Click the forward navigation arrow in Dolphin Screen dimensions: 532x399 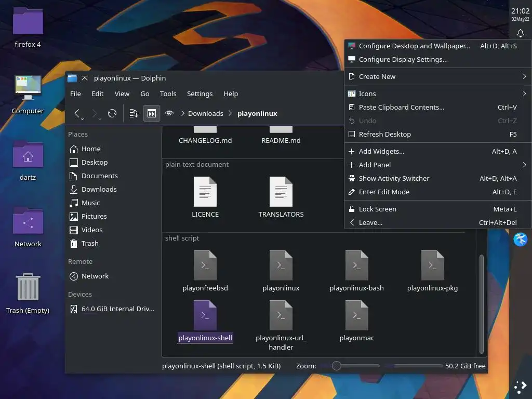pyautogui.click(x=95, y=113)
